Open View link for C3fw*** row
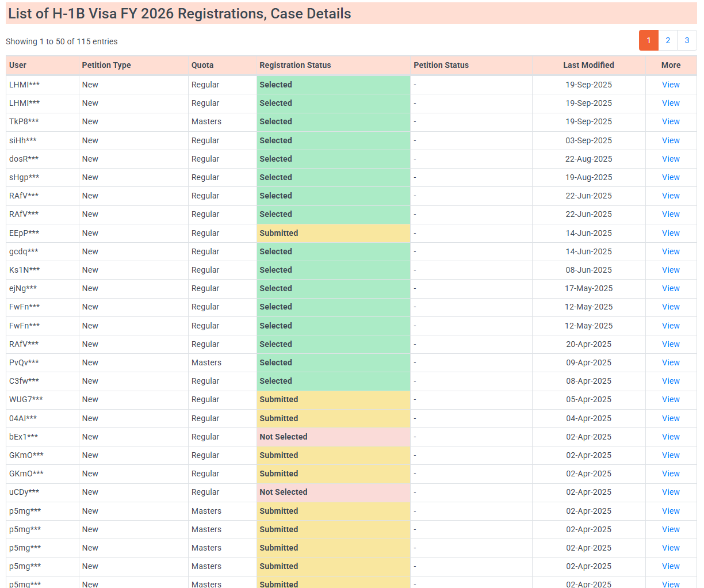The width and height of the screenshot is (704, 588). [671, 381]
